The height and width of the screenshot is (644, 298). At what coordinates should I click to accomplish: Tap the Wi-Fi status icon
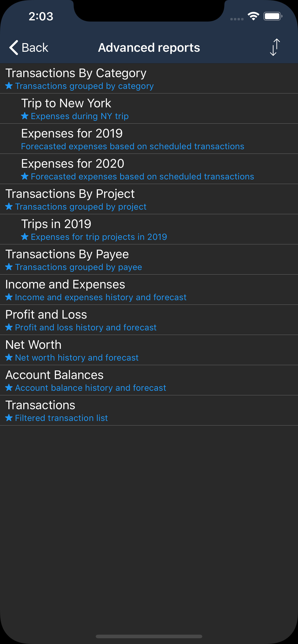pos(253,16)
